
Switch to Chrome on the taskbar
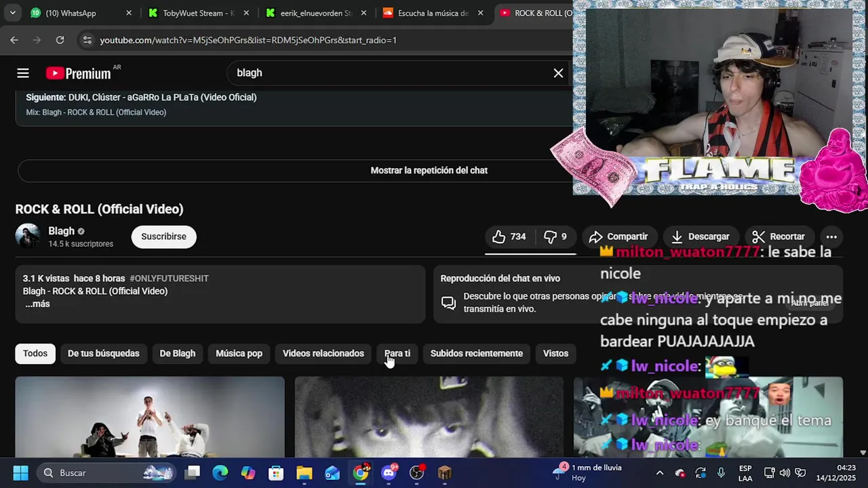coord(361,472)
